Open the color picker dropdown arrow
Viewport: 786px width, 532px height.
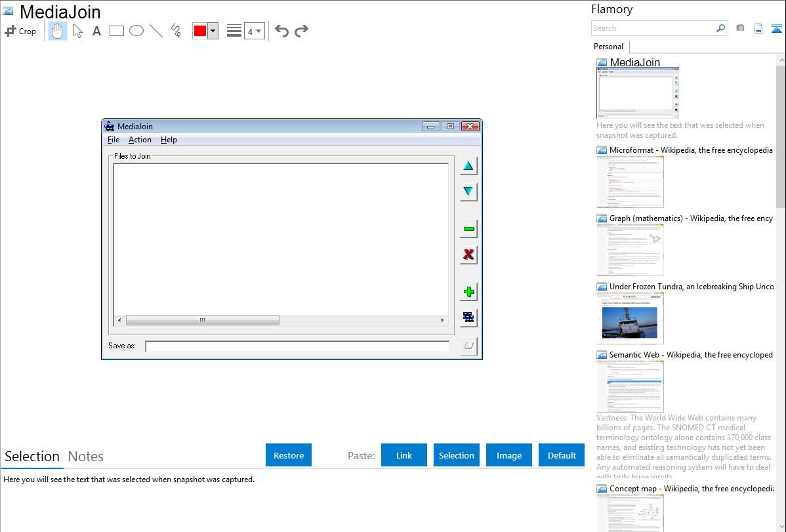[213, 31]
